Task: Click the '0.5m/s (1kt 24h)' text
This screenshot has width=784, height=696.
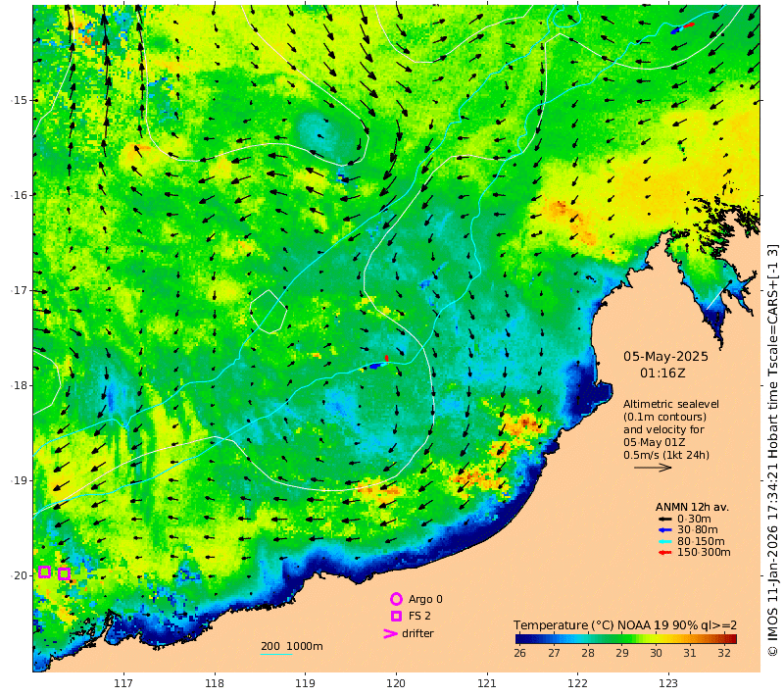Action: pos(666,455)
